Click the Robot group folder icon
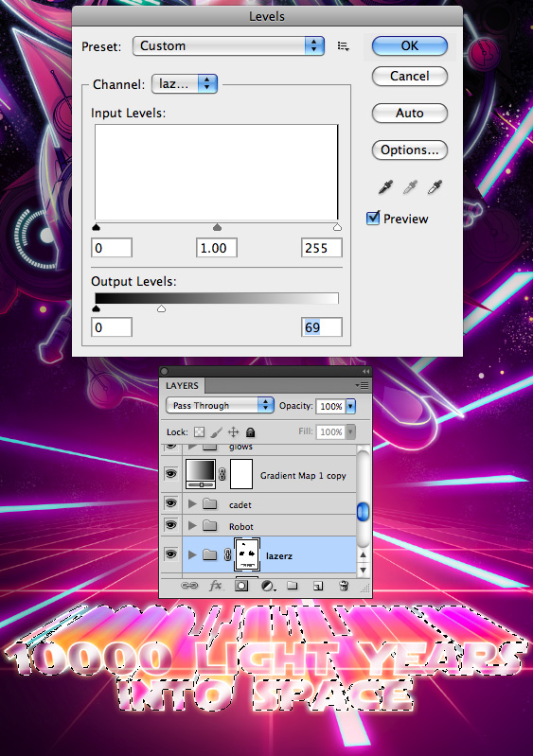The height and width of the screenshot is (756, 533). (210, 525)
